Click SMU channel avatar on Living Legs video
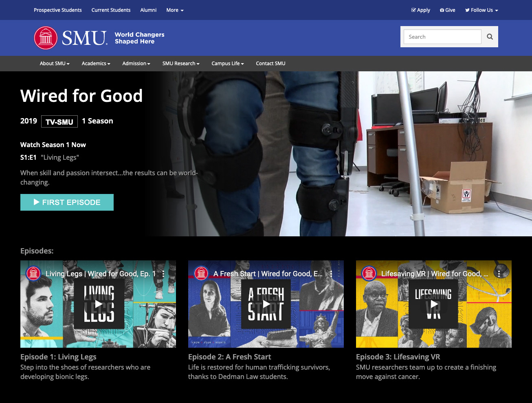The height and width of the screenshot is (403, 532). (x=34, y=274)
